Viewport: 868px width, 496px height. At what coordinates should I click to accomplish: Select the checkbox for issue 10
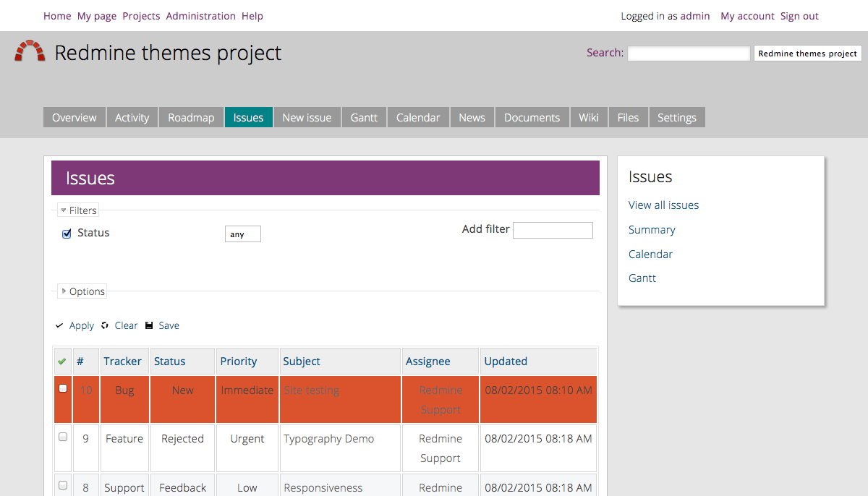pyautogui.click(x=63, y=388)
